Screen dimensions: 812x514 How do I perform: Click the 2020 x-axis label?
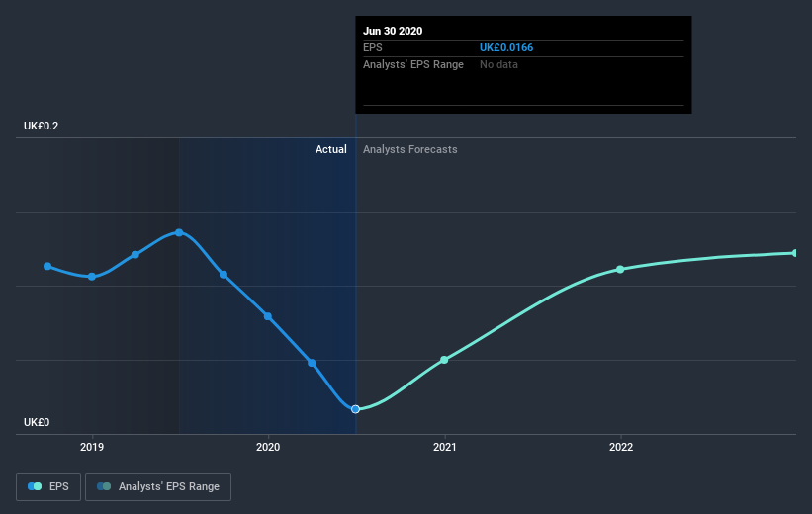coord(268,447)
